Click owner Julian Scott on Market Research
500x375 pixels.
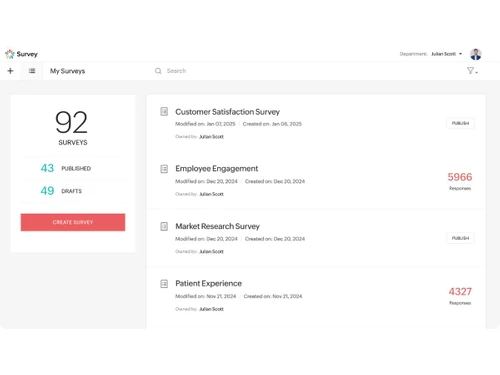pos(211,252)
